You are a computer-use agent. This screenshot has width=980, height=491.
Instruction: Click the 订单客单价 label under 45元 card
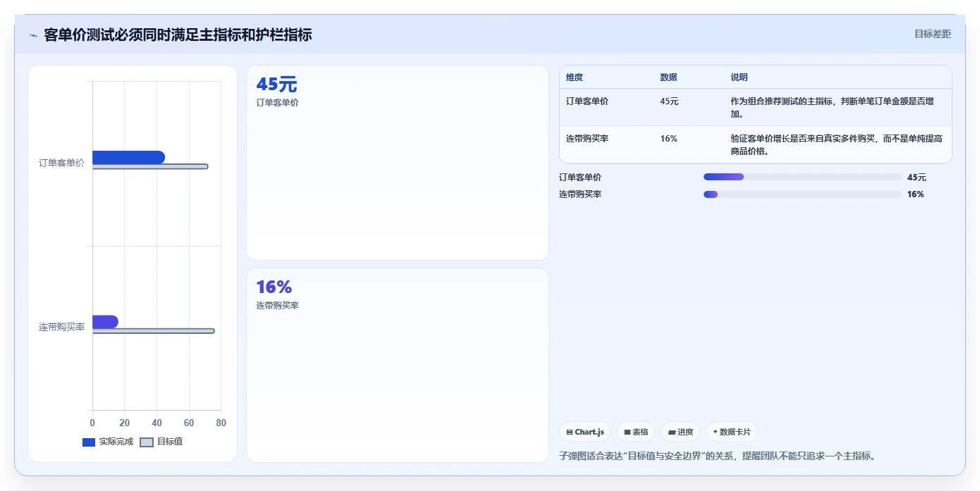[277, 103]
